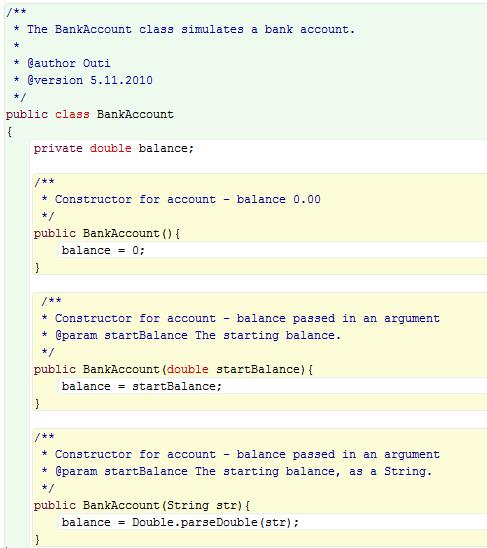Click 'public BankAccount(String str){' header
This screenshot has width=487, height=548.
(x=142, y=505)
